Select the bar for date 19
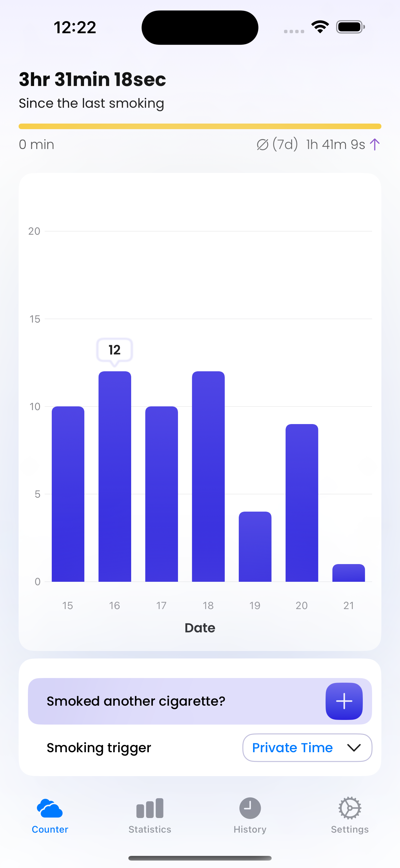This screenshot has height=868, width=400. 255,546
